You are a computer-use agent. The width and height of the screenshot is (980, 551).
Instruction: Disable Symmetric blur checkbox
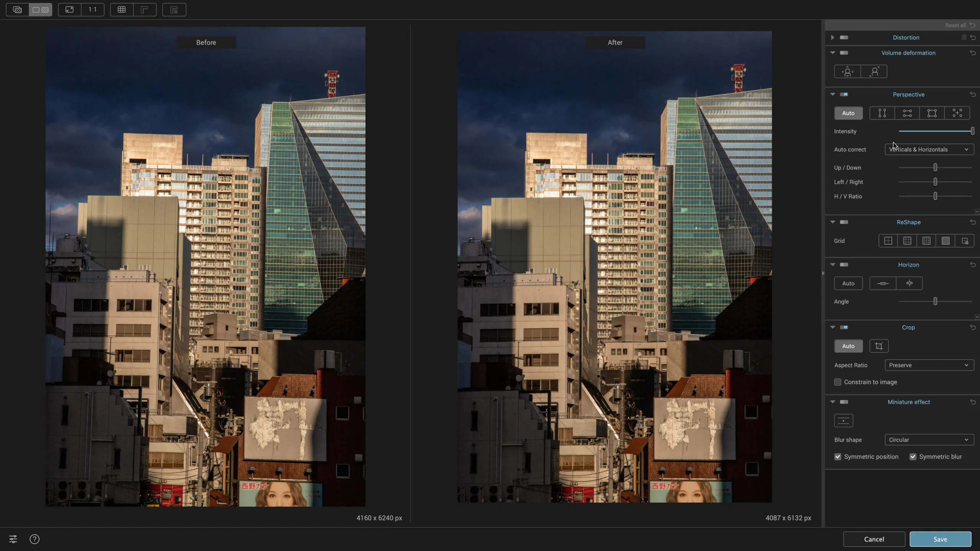(x=913, y=456)
